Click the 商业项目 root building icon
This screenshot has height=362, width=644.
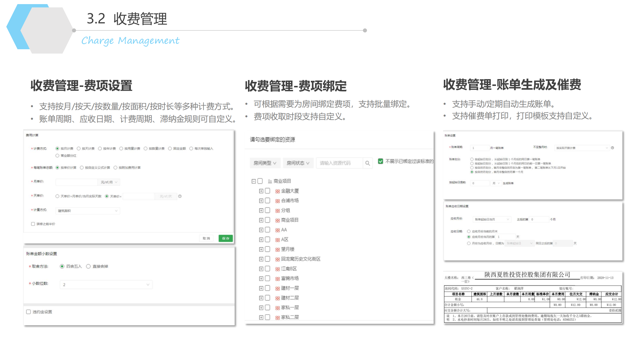click(270, 181)
